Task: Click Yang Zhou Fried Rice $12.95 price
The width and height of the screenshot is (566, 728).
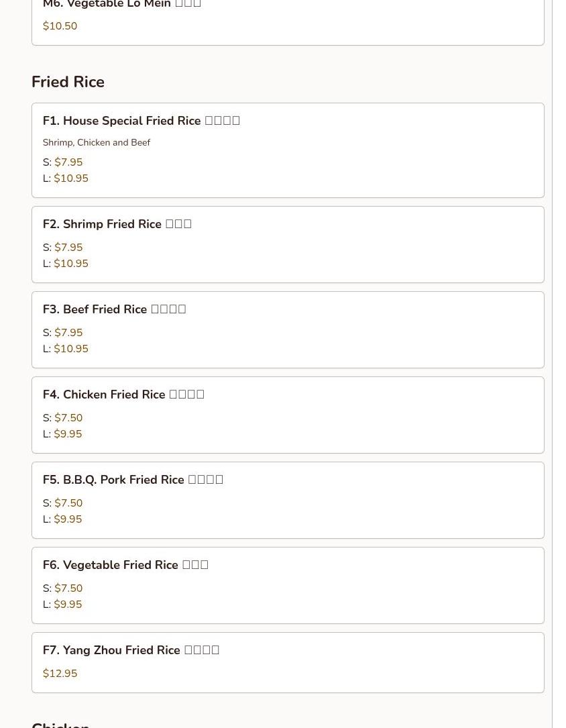Action: point(60,674)
